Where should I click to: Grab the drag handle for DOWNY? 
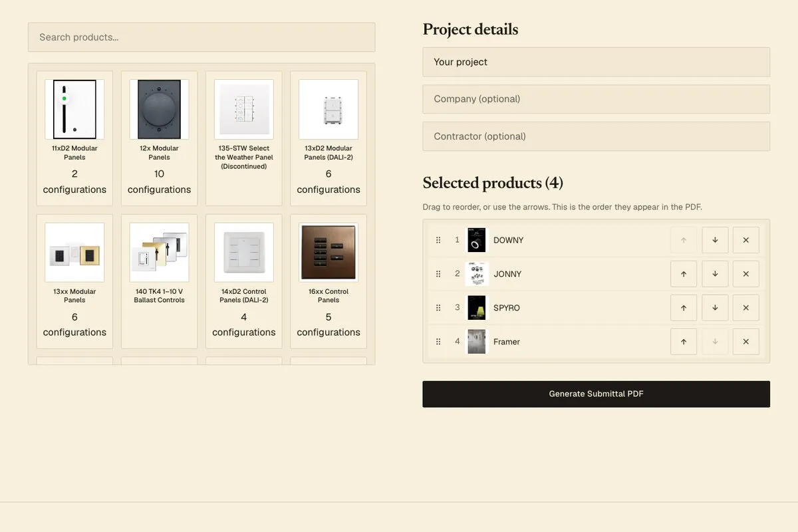[438, 240]
